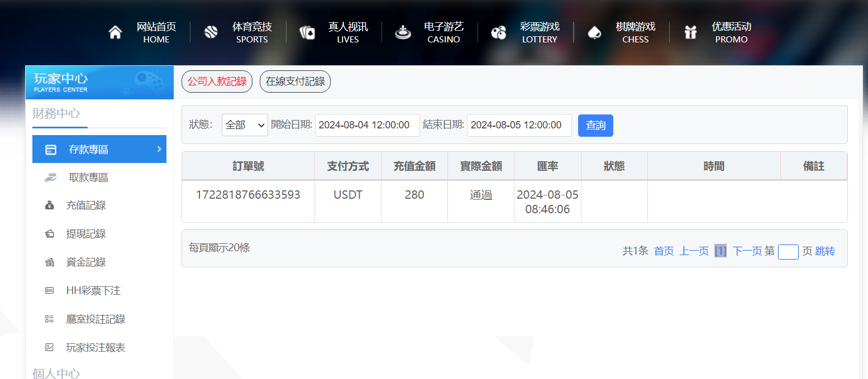Click the blue 查詢 search button
This screenshot has height=379, width=868.
pos(595,126)
